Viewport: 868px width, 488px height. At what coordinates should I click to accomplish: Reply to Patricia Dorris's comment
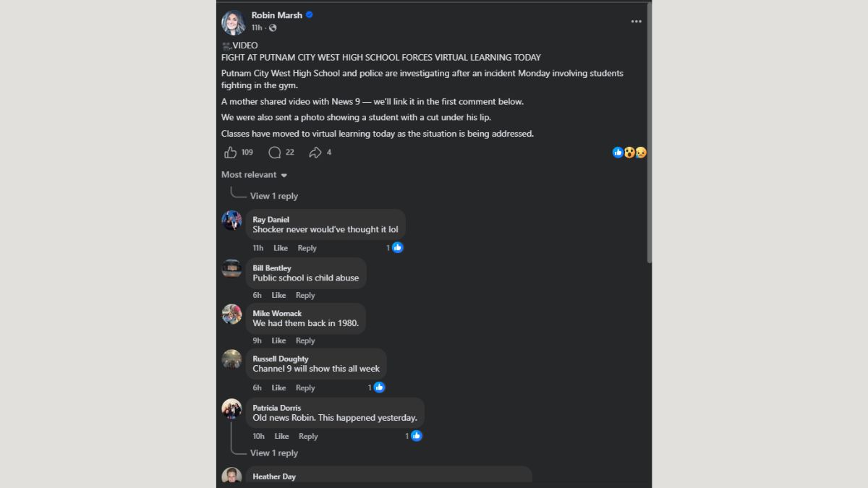[308, 437]
